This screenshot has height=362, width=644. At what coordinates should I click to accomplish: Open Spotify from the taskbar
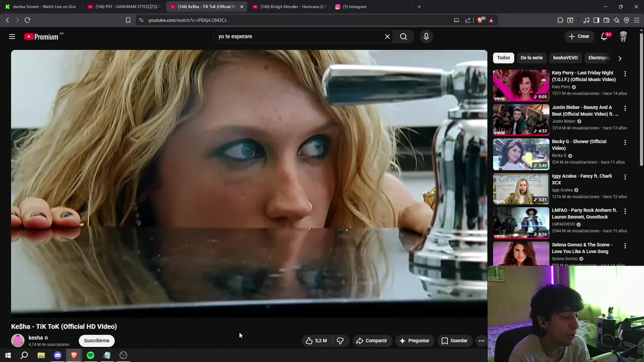(91, 355)
